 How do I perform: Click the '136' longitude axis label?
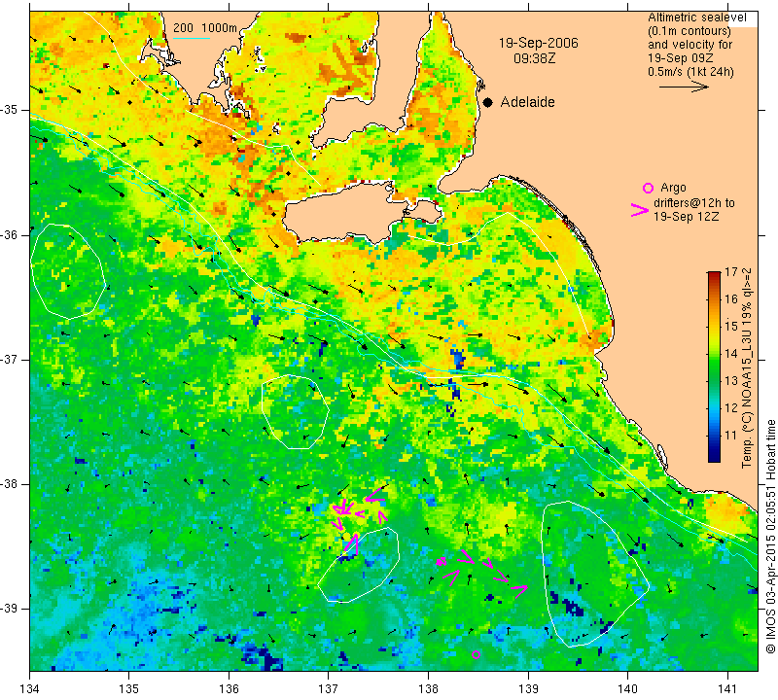click(229, 689)
